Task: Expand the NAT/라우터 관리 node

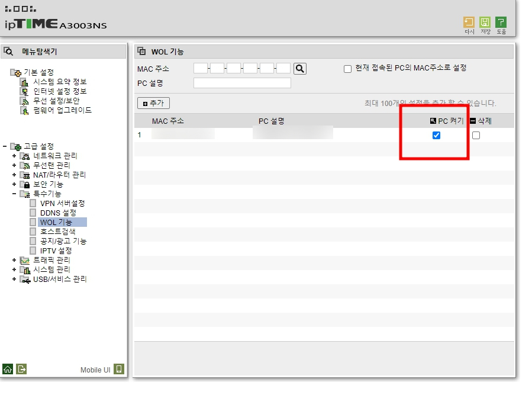Action: 14,175
